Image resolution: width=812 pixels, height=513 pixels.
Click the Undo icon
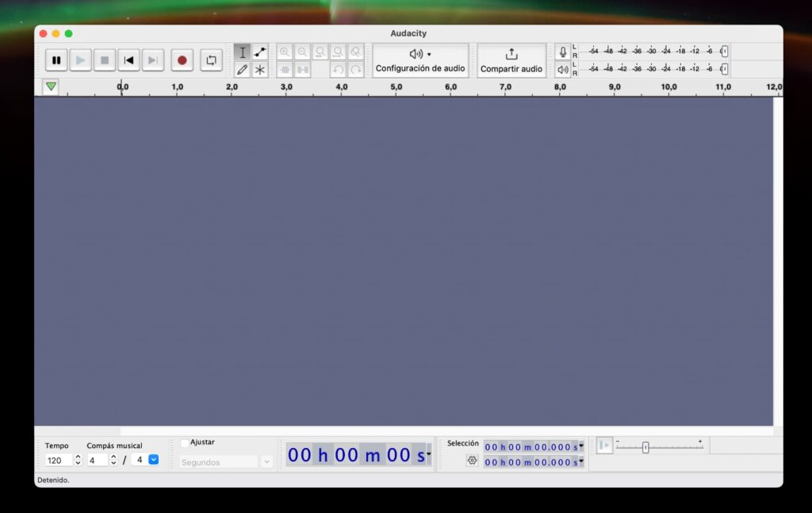tap(339, 70)
